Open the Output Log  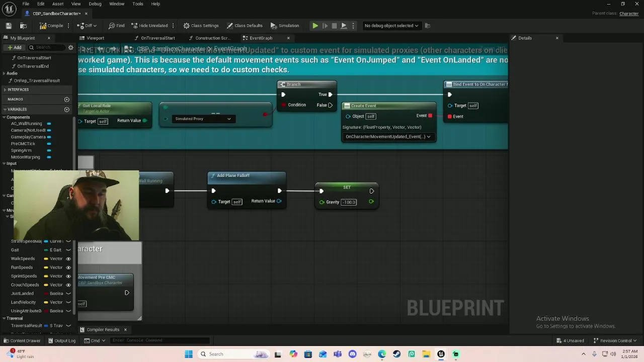[62, 341]
